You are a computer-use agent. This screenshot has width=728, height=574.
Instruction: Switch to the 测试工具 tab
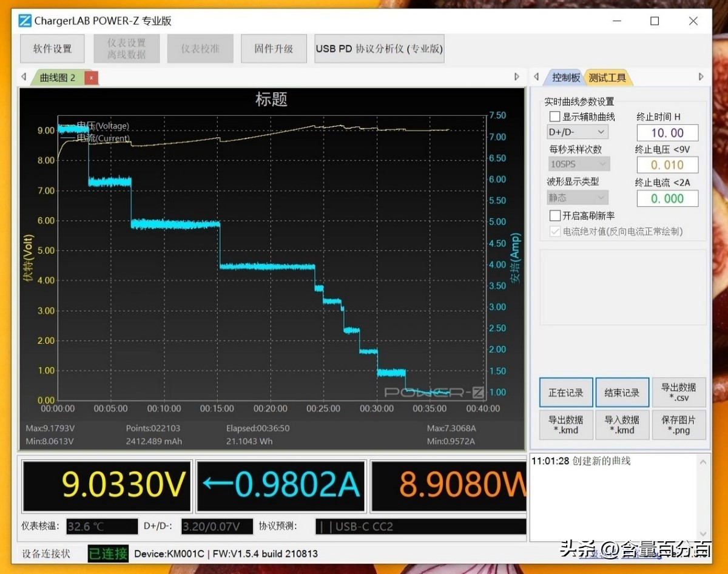(608, 76)
